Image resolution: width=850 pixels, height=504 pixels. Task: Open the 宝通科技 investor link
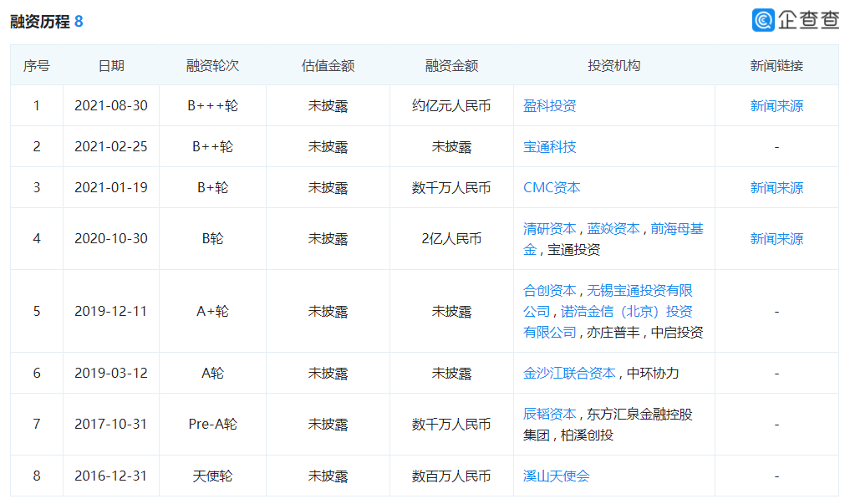pyautogui.click(x=549, y=147)
